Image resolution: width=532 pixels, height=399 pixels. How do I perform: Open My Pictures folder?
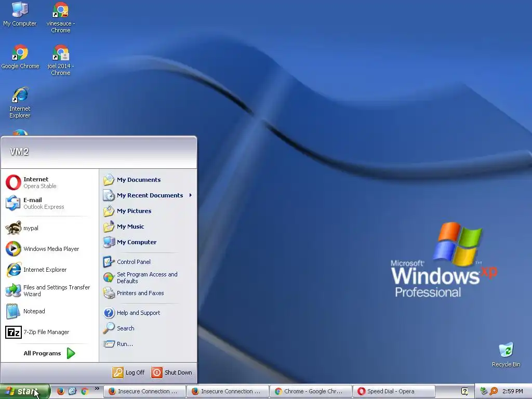click(148, 211)
